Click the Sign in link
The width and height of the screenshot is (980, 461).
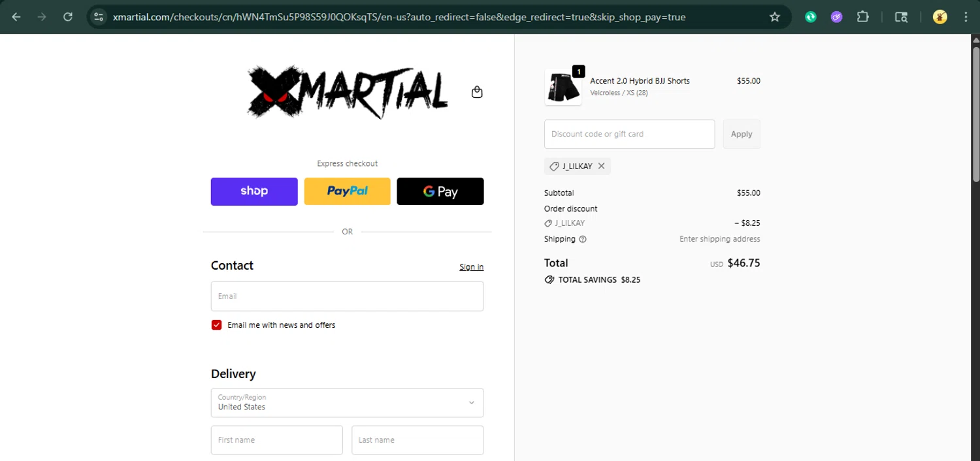point(471,266)
